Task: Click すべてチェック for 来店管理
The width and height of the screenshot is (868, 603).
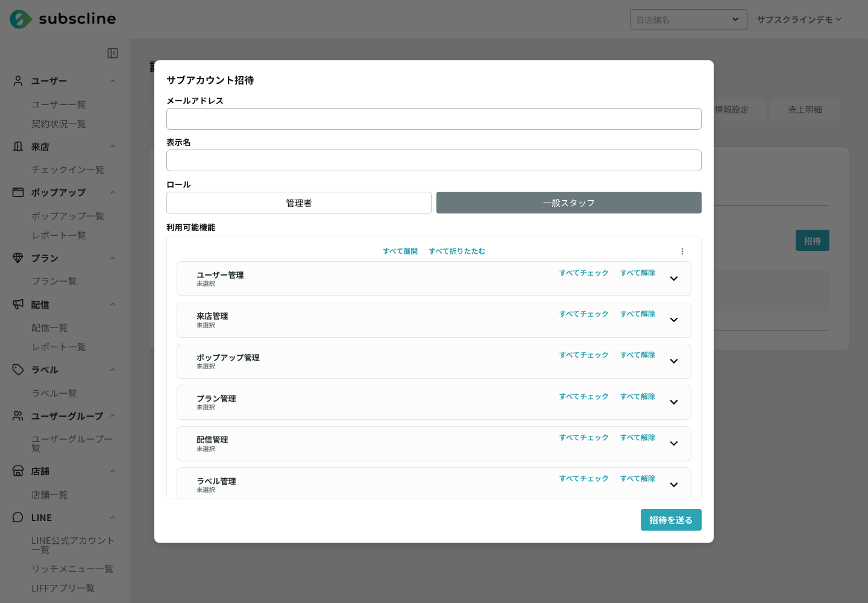Action: pyautogui.click(x=584, y=314)
